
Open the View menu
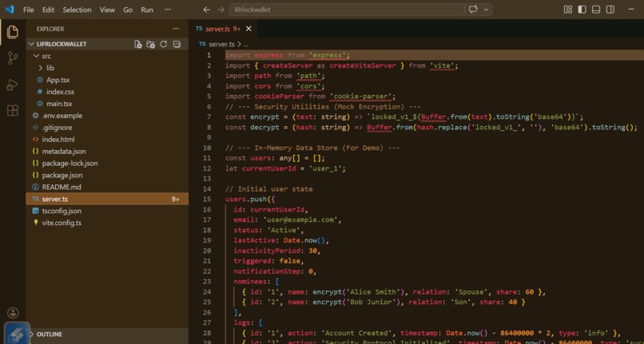(107, 10)
